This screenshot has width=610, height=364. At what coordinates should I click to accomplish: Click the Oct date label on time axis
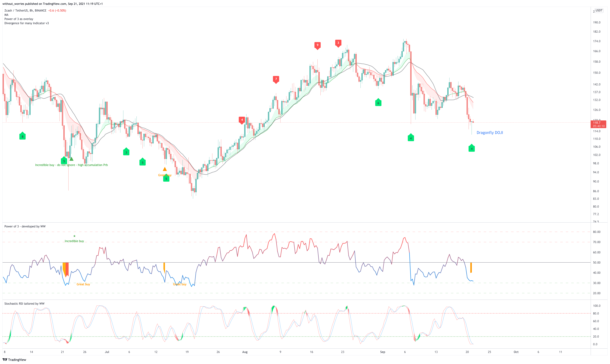pos(516,352)
